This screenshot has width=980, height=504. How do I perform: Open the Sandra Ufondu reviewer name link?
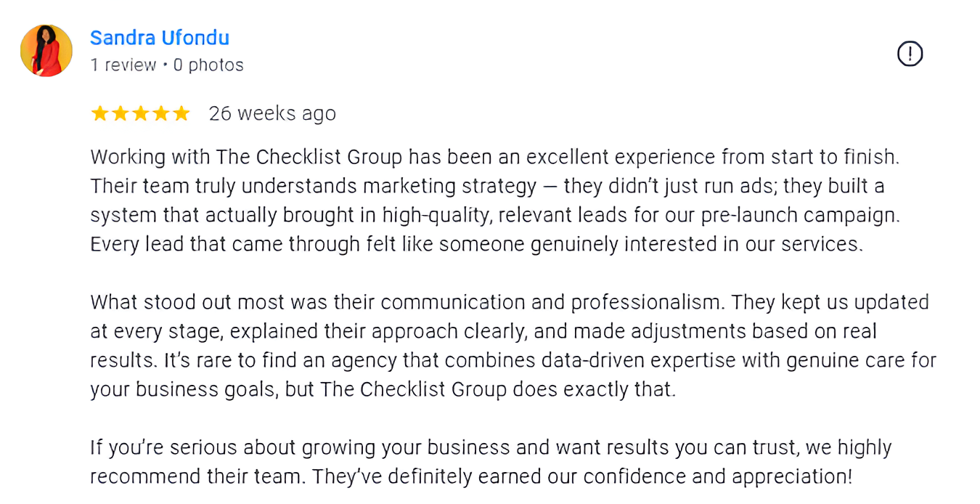tap(160, 38)
